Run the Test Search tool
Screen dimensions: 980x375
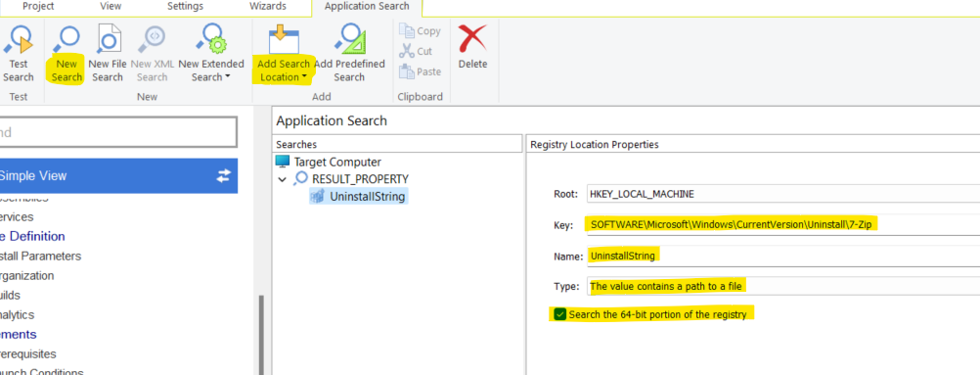pyautogui.click(x=19, y=54)
